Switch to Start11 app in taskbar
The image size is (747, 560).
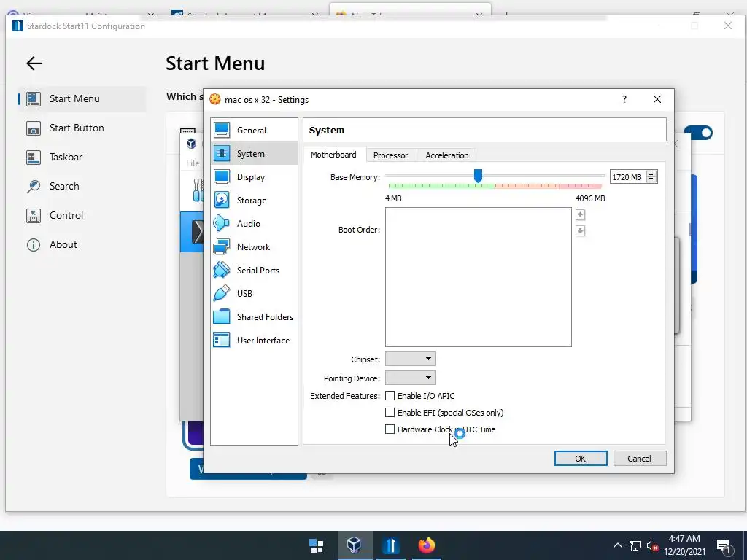point(391,545)
